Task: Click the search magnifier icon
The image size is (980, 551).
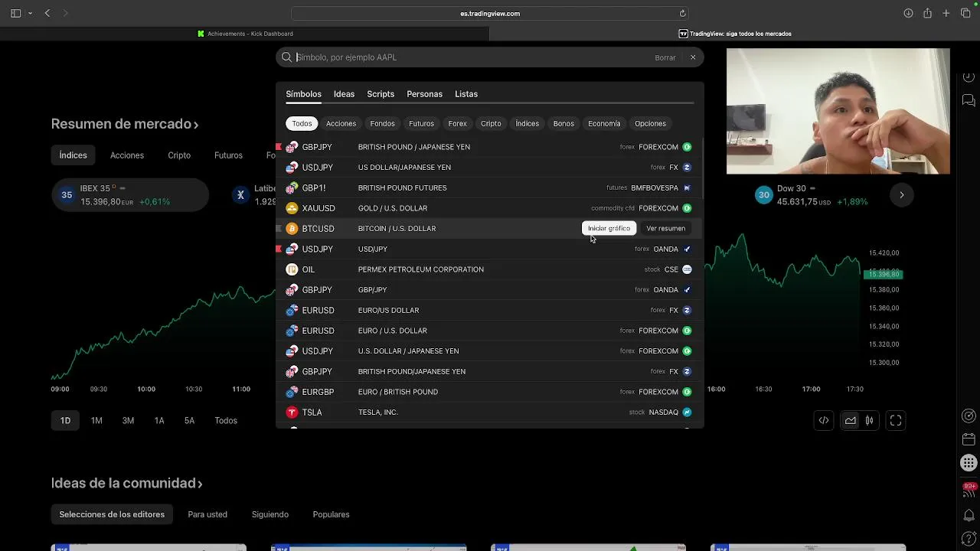Action: point(286,57)
